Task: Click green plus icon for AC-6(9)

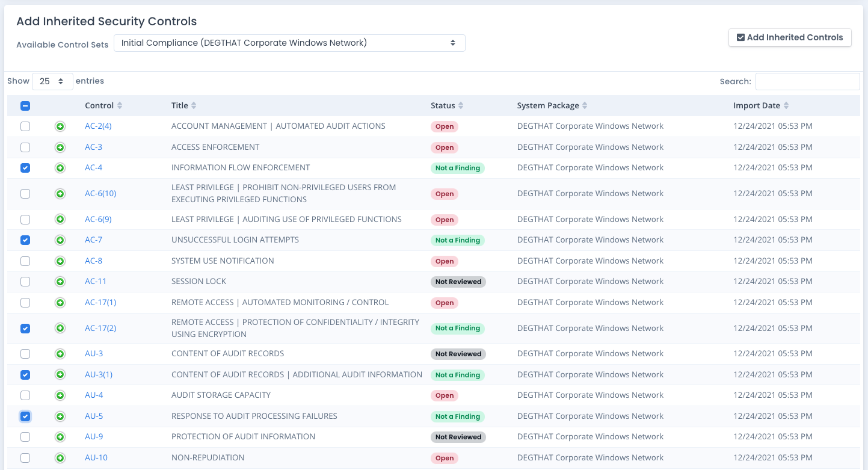Action: pyautogui.click(x=60, y=220)
